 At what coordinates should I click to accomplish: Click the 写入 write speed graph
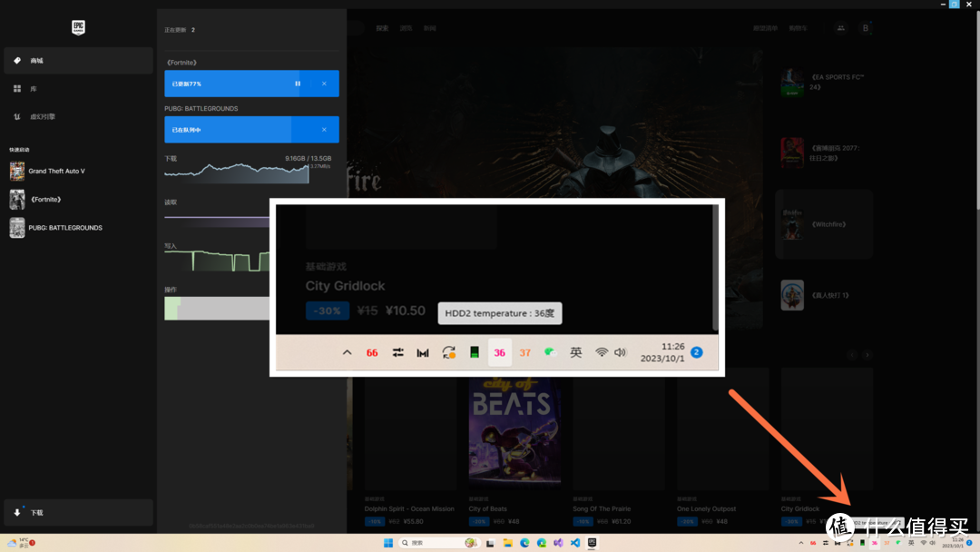[217, 260]
